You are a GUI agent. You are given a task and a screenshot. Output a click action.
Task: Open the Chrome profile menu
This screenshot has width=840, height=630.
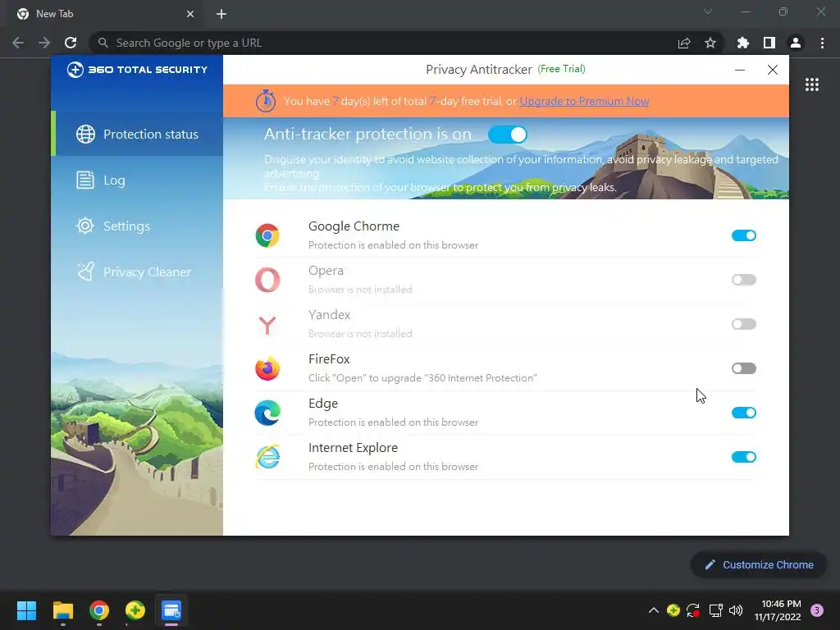point(796,43)
